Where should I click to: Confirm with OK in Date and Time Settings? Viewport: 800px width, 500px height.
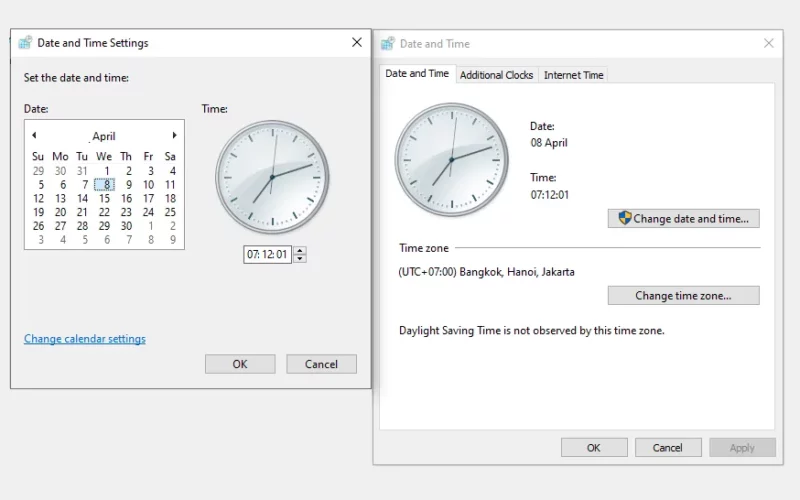pyautogui.click(x=240, y=364)
